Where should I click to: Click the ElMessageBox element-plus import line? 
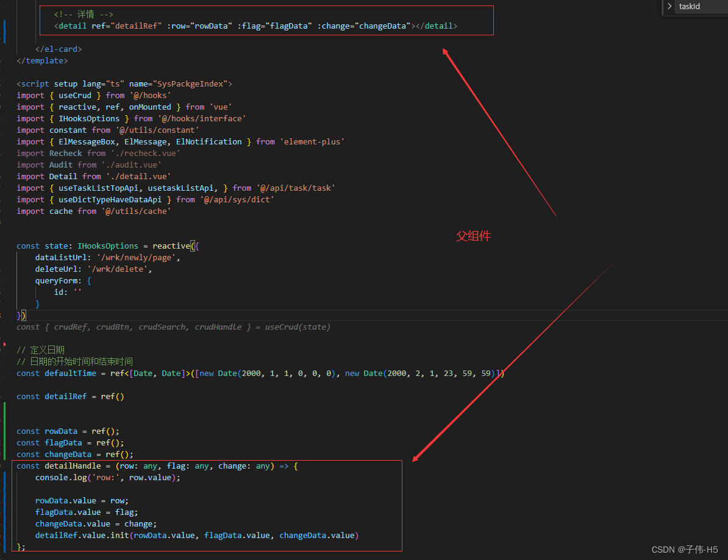180,141
